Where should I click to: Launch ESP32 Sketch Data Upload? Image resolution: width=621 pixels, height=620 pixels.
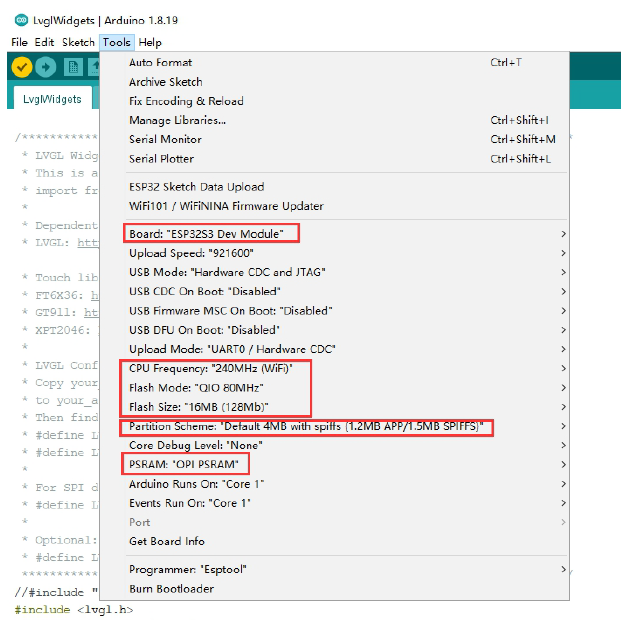click(x=334, y=187)
